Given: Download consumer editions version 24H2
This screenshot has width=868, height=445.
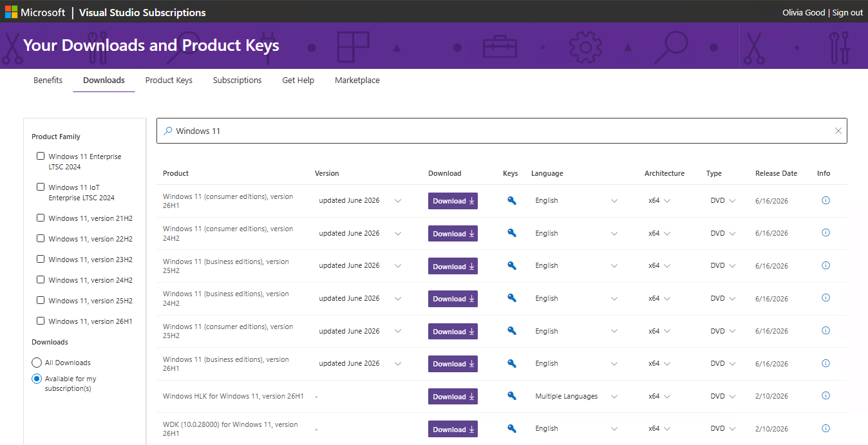Looking at the screenshot, I should click(453, 234).
